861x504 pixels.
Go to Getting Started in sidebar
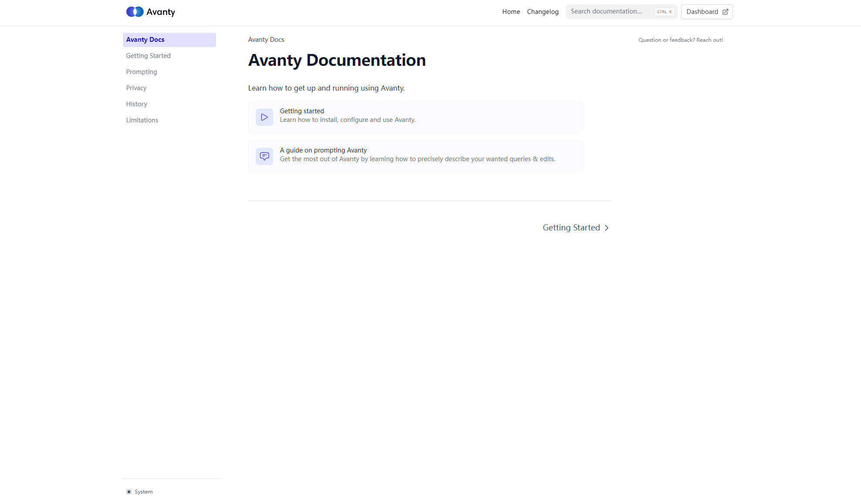click(x=148, y=56)
